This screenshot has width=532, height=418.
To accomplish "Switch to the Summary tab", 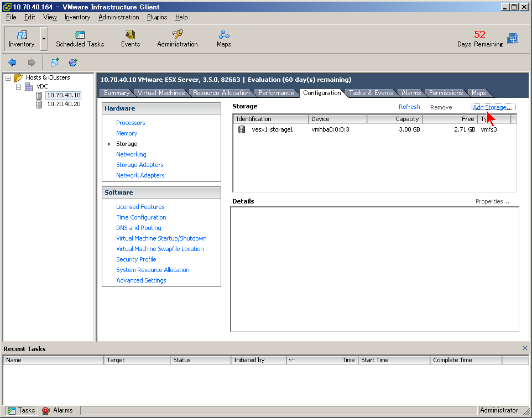I will point(116,93).
